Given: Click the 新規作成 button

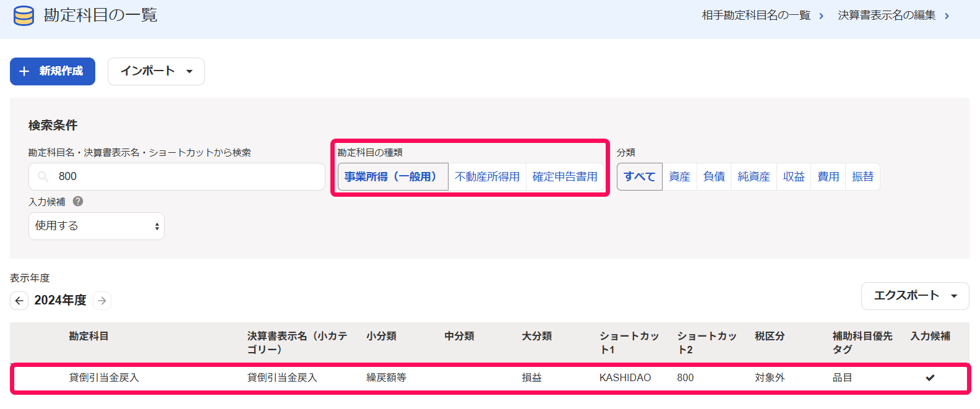Looking at the screenshot, I should pyautogui.click(x=53, y=71).
